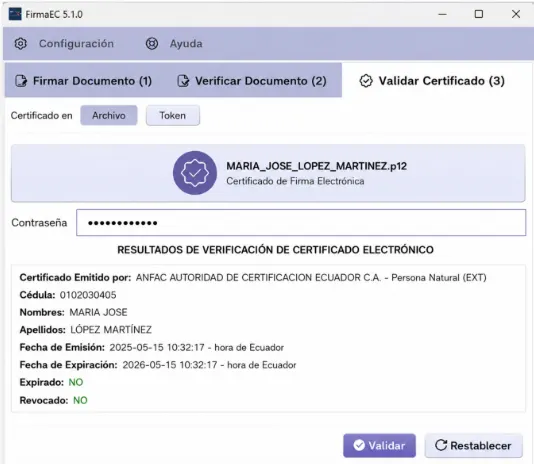Image resolution: width=534 pixels, height=464 pixels.
Task: Click the Revocado NO value
Action: tap(80, 400)
